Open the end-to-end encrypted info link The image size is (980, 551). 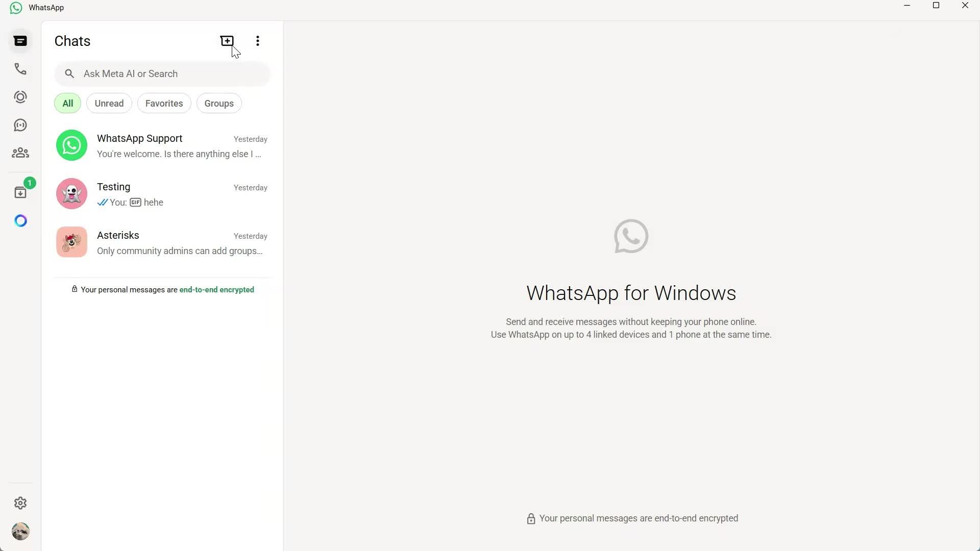point(216,289)
